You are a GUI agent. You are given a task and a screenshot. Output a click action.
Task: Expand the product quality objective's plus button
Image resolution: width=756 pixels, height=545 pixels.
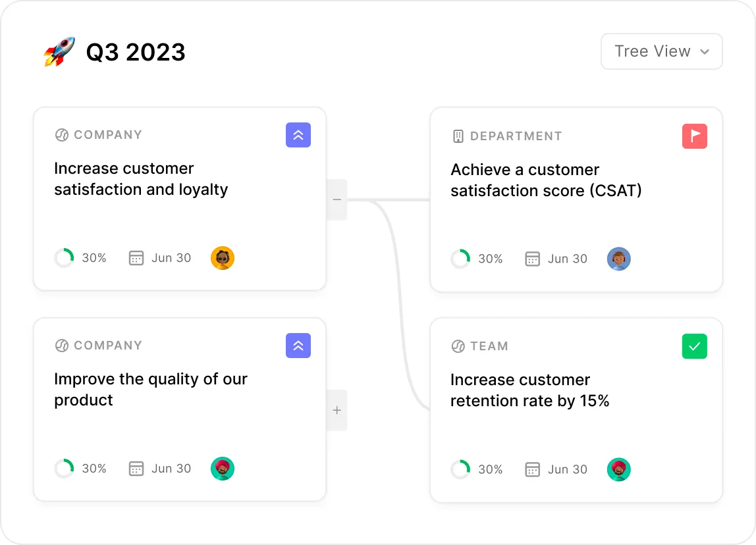coord(337,410)
